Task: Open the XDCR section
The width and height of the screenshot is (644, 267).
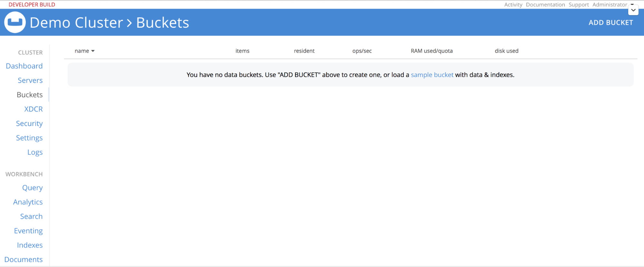Action: click(x=34, y=109)
